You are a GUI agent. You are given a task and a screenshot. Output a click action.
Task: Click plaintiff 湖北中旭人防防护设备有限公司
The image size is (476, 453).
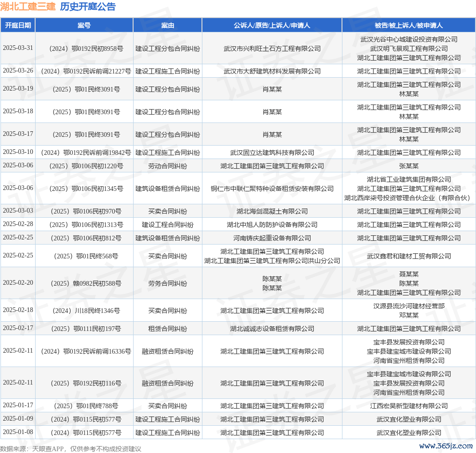272,225
